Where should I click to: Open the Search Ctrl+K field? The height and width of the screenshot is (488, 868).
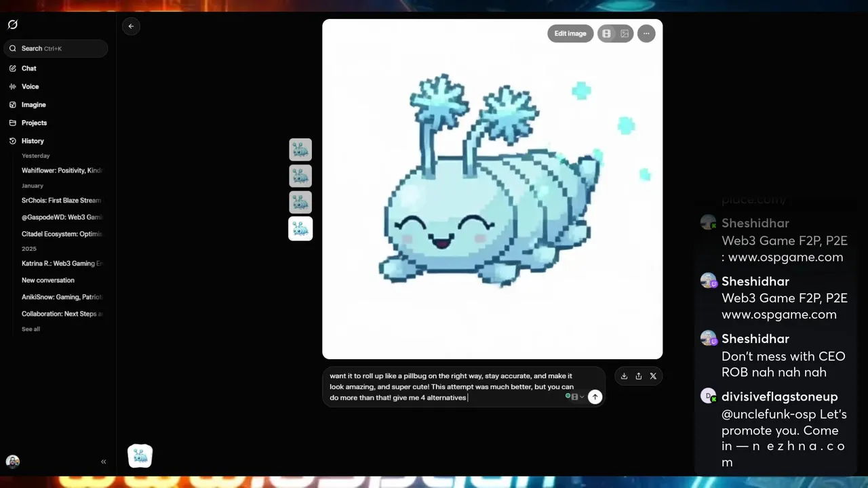click(56, 48)
